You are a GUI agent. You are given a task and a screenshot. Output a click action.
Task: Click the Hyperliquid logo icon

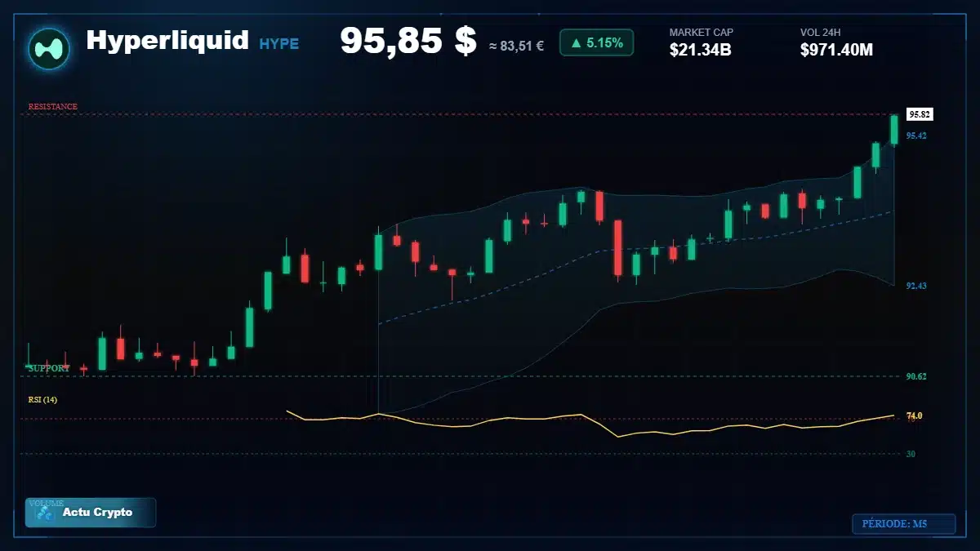coord(49,48)
